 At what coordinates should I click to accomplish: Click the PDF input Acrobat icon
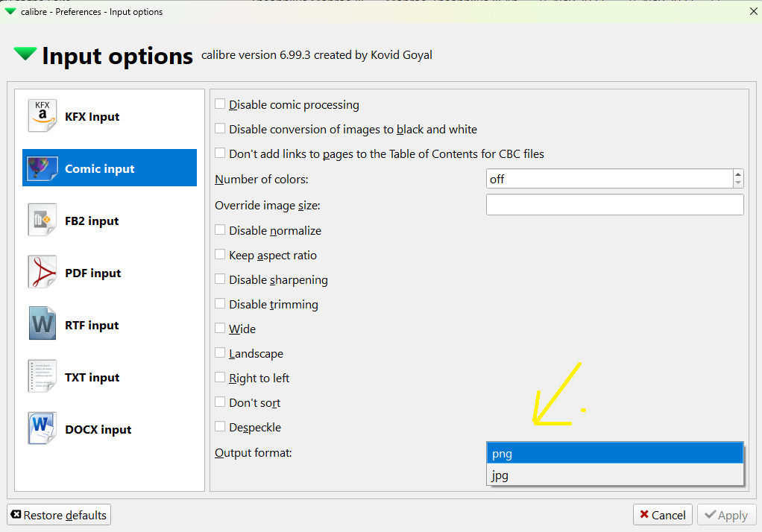(42, 272)
